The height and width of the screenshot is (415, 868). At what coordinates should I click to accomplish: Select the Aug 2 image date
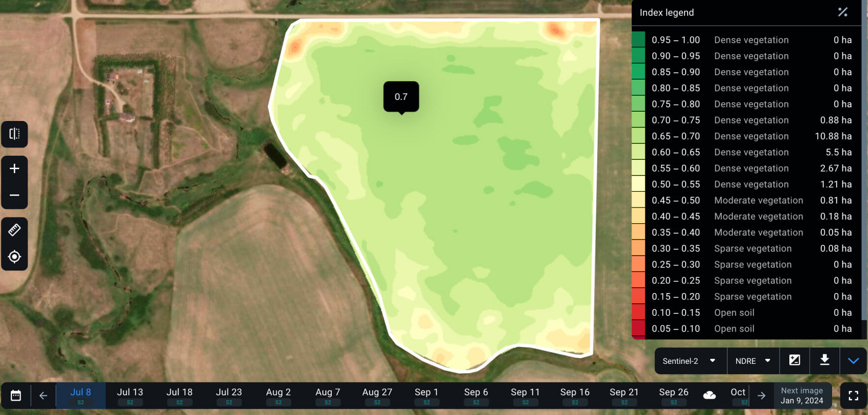pyautogui.click(x=278, y=395)
